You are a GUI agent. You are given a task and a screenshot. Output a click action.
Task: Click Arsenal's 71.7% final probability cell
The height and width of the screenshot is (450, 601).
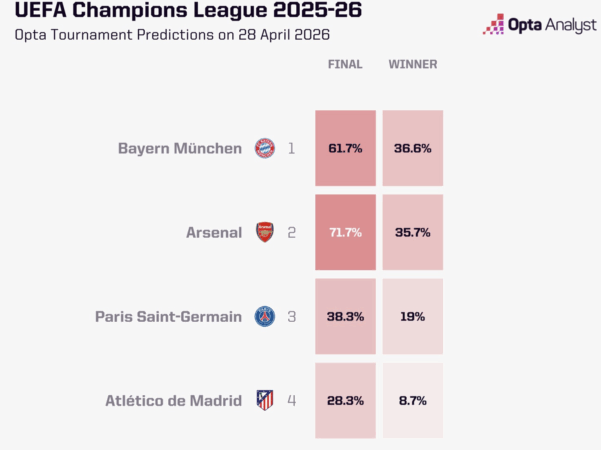(345, 232)
